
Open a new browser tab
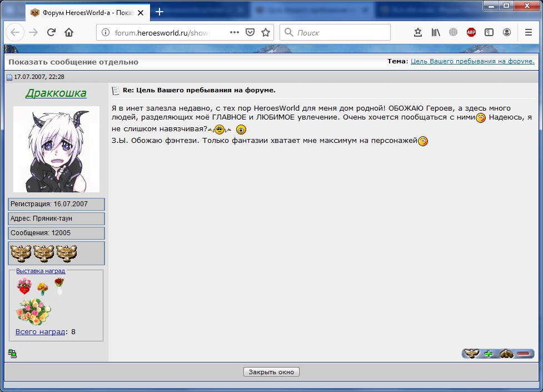[160, 12]
